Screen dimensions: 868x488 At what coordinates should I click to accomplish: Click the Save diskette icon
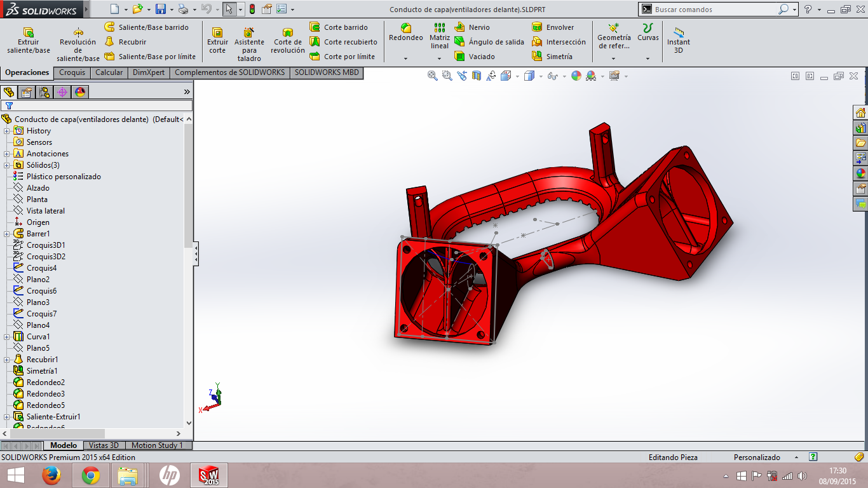tap(161, 9)
